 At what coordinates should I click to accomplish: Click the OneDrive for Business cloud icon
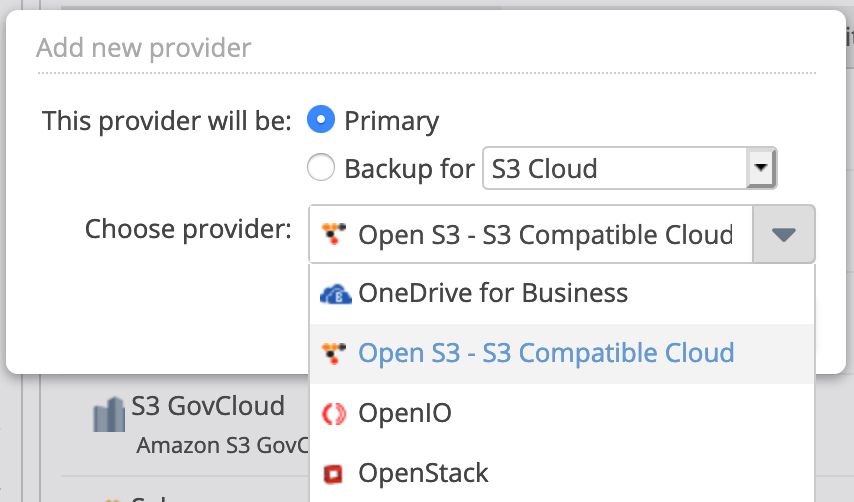[x=334, y=294]
